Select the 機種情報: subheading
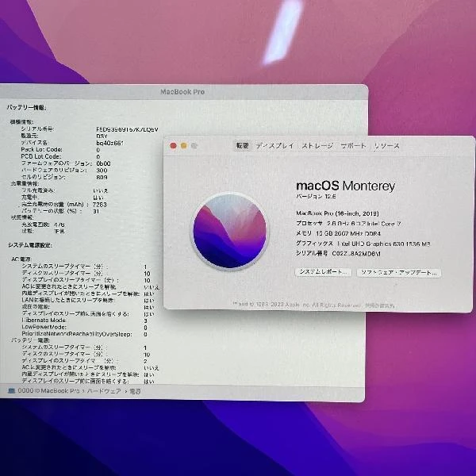Image resolution: width=476 pixels, height=476 pixels. pos(21,121)
